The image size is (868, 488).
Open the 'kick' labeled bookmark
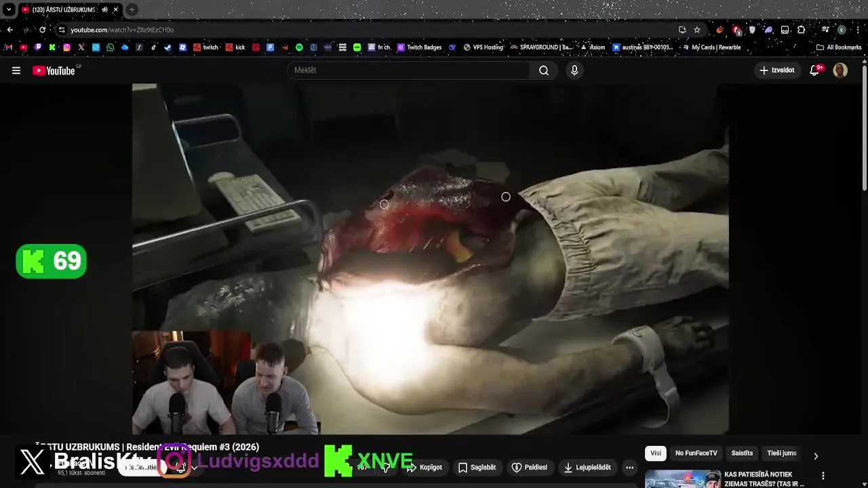[x=235, y=47]
